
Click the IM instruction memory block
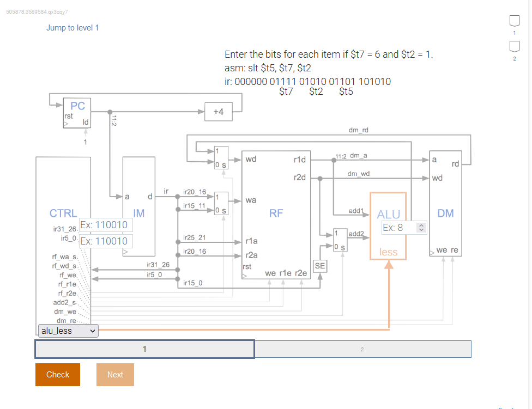(138, 212)
